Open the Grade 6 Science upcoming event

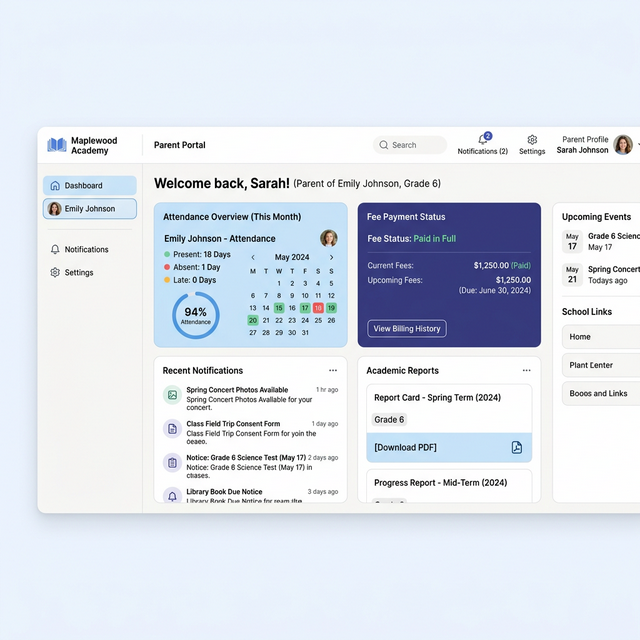600,242
